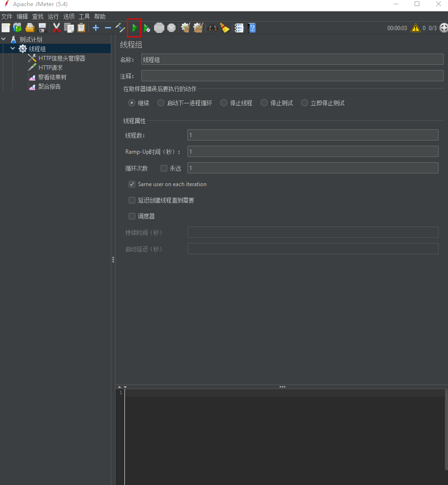Viewport: 448px width, 485px height.
Task: Reset search with yellow broom icon
Action: click(x=225, y=28)
